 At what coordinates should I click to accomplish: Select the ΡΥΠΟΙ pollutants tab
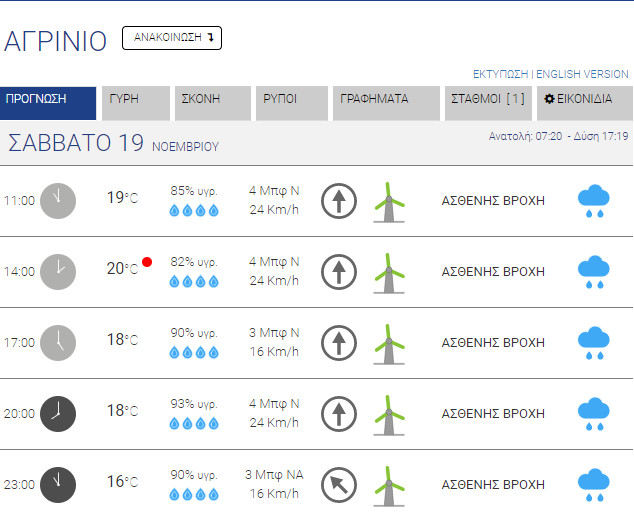[291, 99]
